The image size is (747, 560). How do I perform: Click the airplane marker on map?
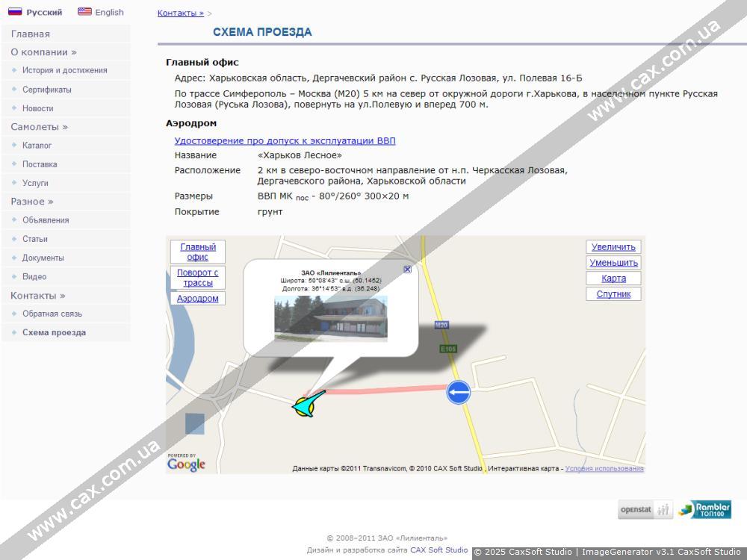(309, 404)
